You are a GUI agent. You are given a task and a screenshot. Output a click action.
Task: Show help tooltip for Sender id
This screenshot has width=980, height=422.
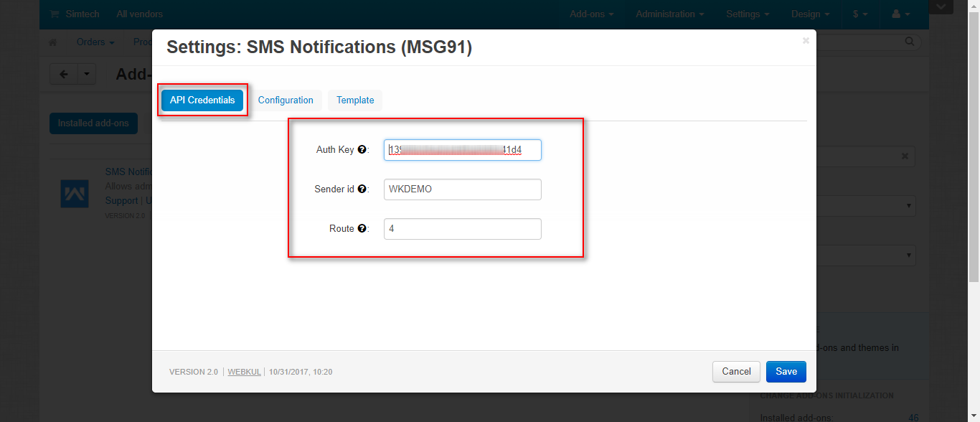362,189
